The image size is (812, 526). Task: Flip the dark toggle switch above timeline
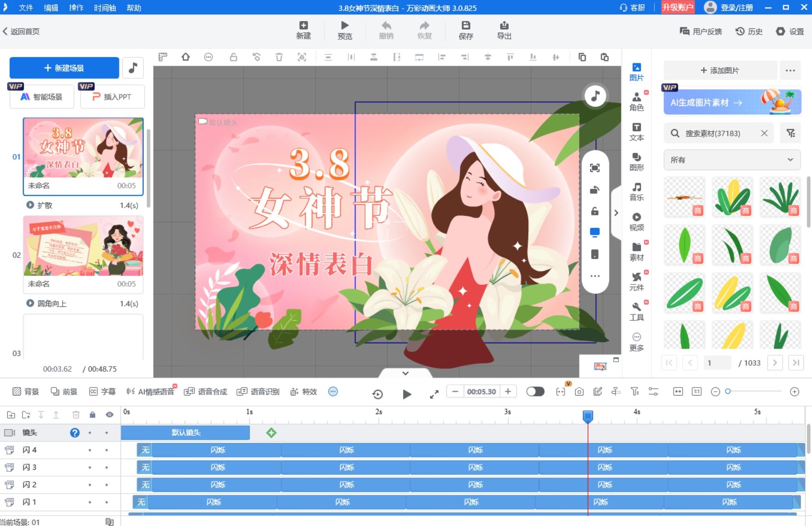(535, 391)
